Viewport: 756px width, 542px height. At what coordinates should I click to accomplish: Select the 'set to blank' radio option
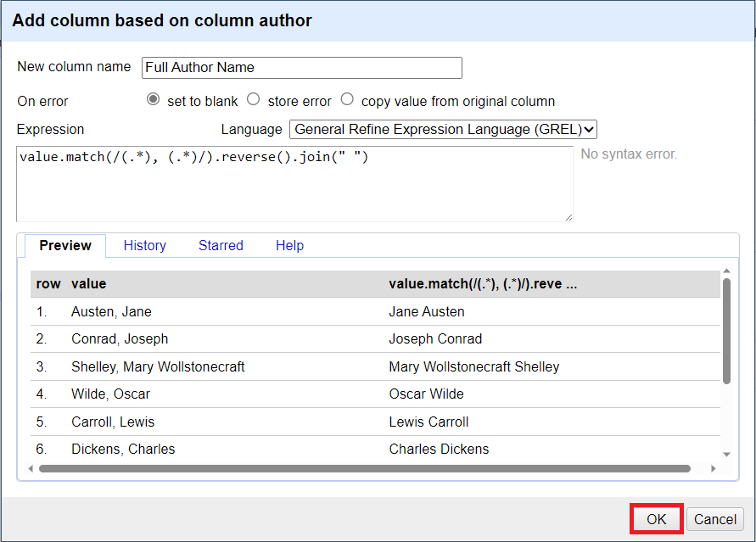tap(153, 99)
